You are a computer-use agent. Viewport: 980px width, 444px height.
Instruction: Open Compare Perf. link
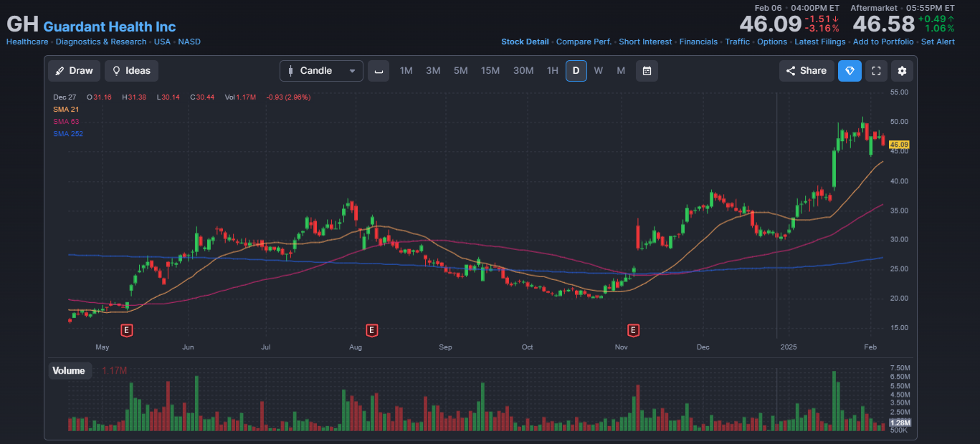click(x=584, y=42)
